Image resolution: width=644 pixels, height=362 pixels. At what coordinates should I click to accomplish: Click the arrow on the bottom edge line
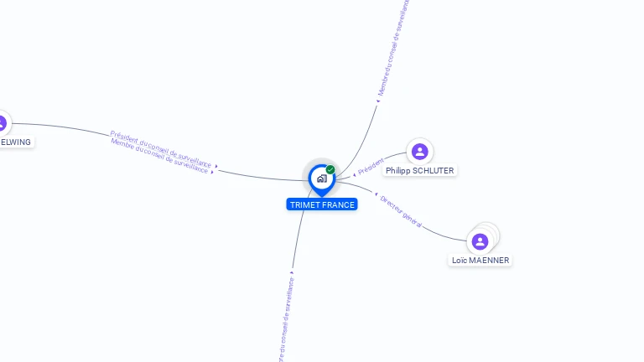tap(292, 272)
